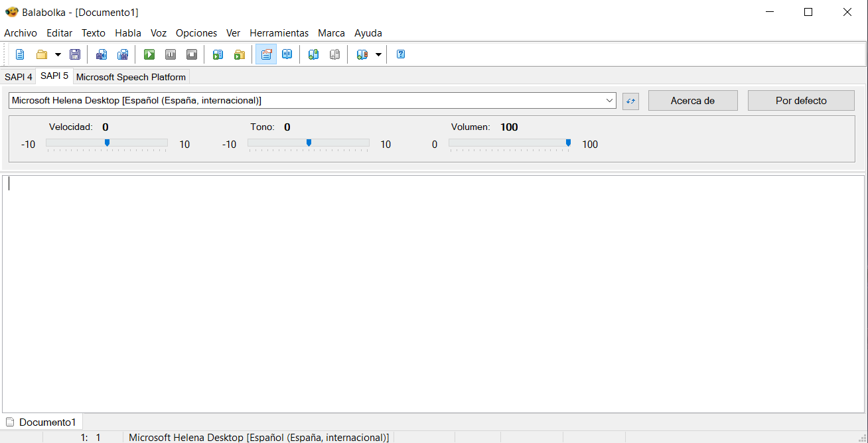This screenshot has height=443, width=868.
Task: Expand the recent files arrow beside open folder
Action: pyautogui.click(x=57, y=54)
